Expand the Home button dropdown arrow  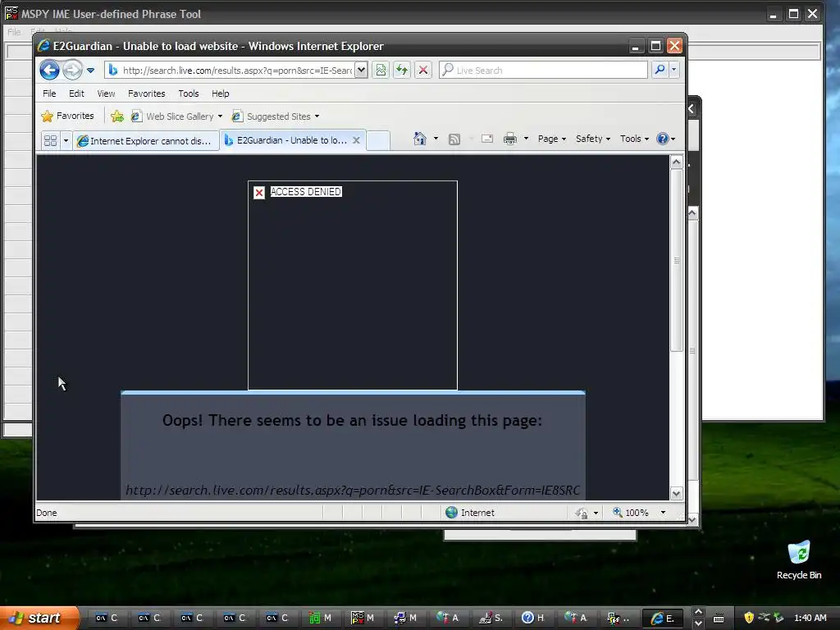click(436, 139)
